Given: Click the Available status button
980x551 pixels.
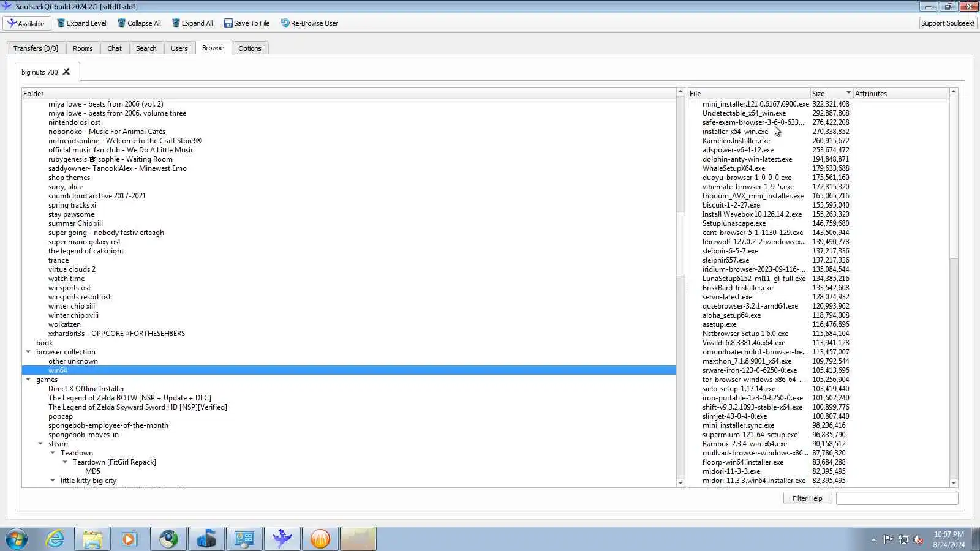Looking at the screenshot, I should pos(26,23).
